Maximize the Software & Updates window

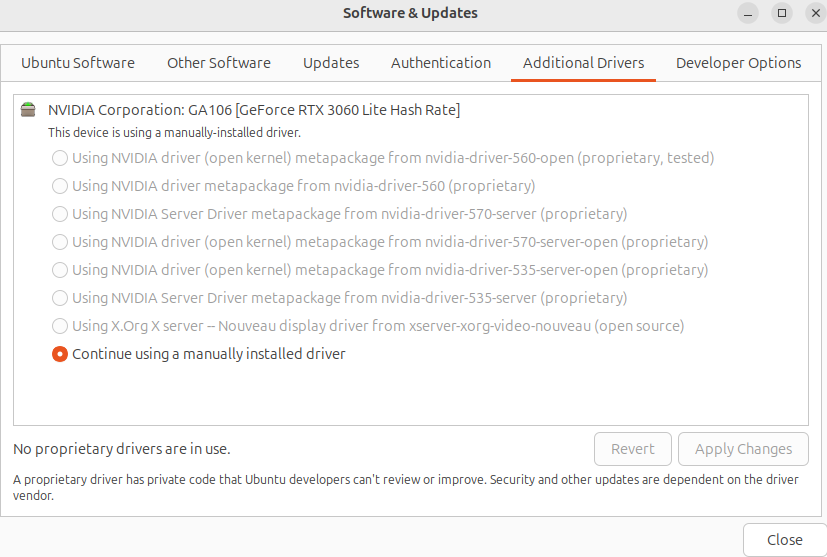pos(782,13)
